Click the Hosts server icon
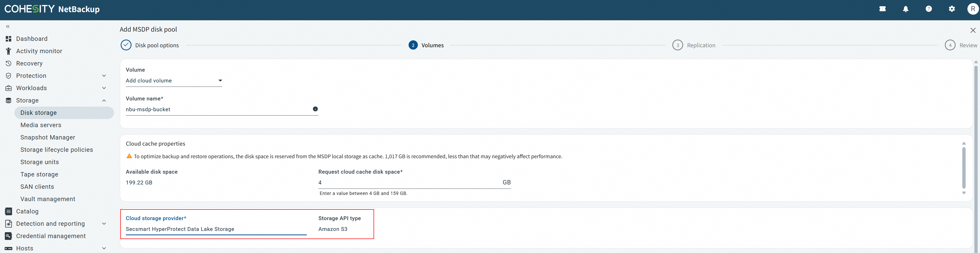Image resolution: width=980 pixels, height=253 pixels. [x=8, y=248]
